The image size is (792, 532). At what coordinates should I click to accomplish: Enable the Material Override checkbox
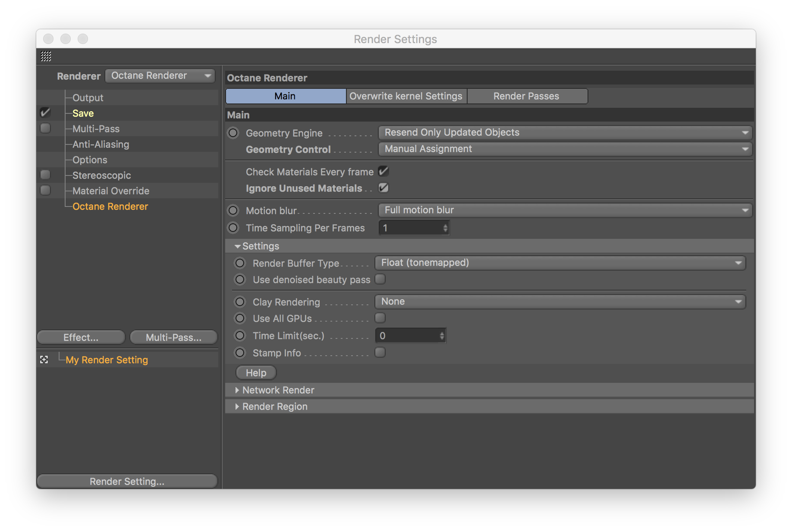point(45,190)
